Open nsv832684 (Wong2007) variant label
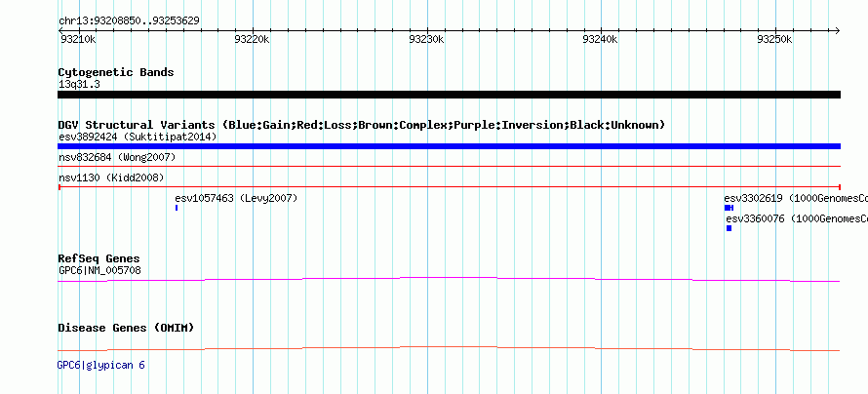Image resolution: width=868 pixels, height=394 pixels. click(x=117, y=158)
